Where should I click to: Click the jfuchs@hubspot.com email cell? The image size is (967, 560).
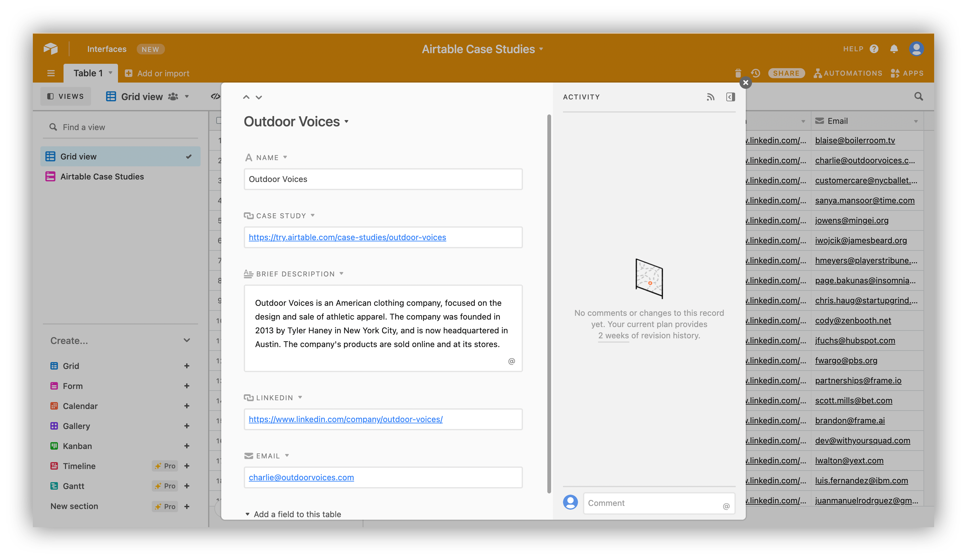[867, 341]
